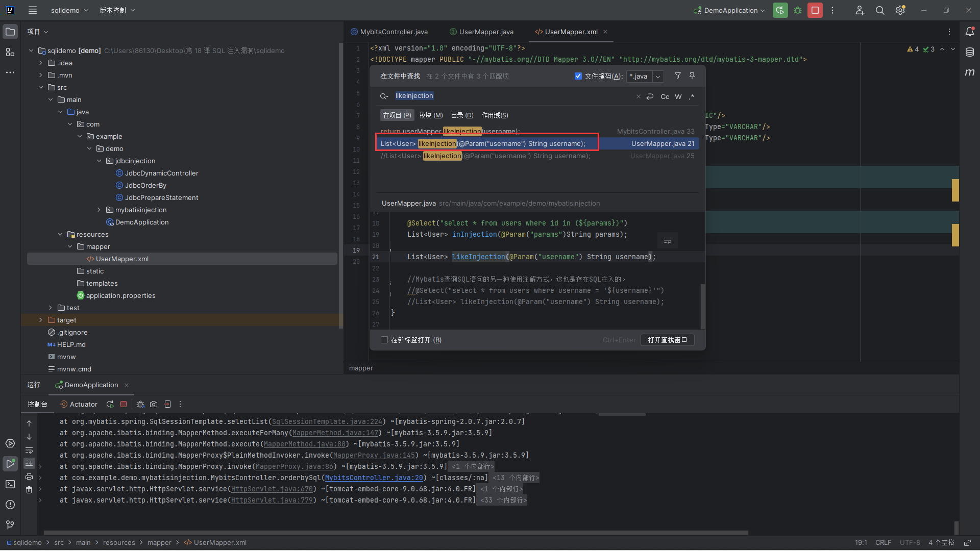The image size is (980, 551).
Task: Expand the mybatisinjection package folder
Action: coord(99,210)
